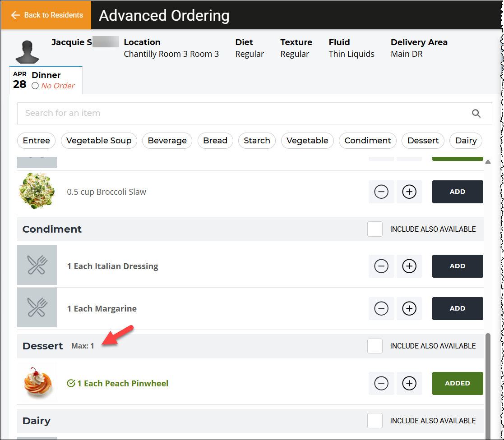Focus the Search for an item field
504x440 pixels.
pos(254,113)
